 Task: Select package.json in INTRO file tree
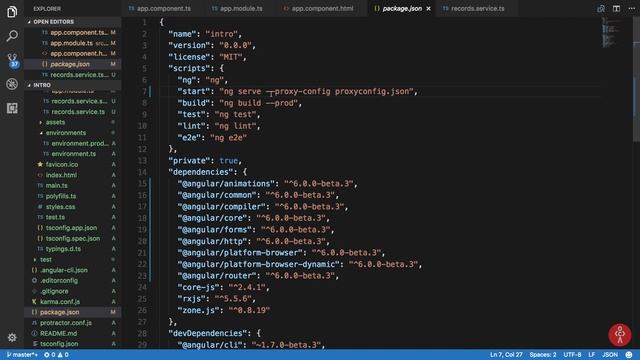[73, 312]
